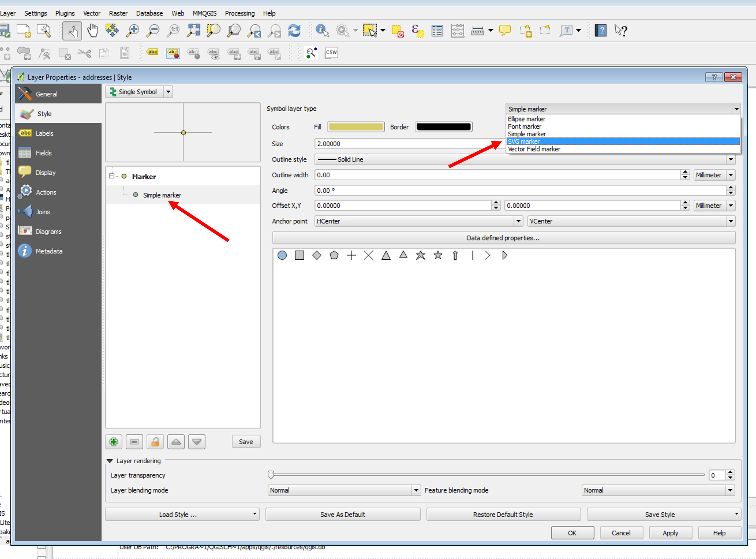Viewport: 756px width, 559px height.
Task: Choose the filled arrowhead marker shape
Action: click(505, 255)
